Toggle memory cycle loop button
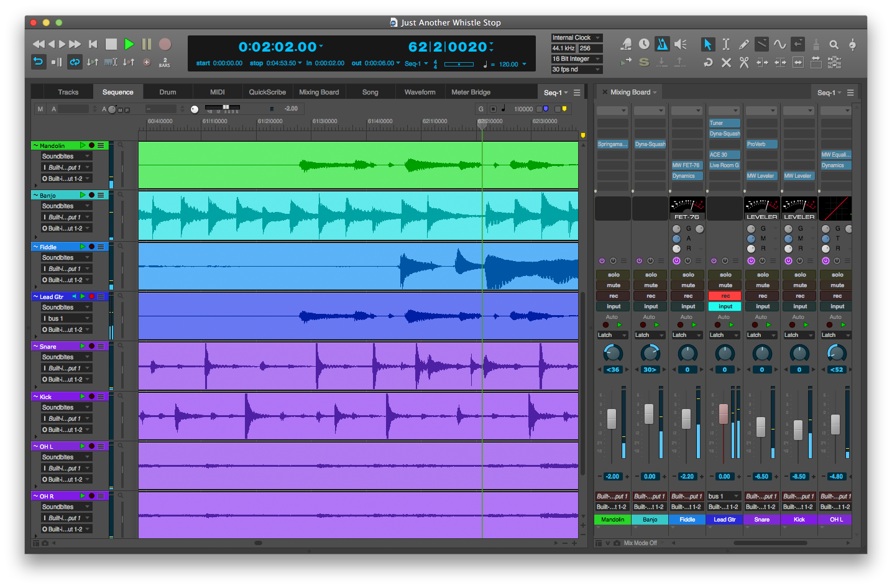892x588 pixels. [75, 62]
